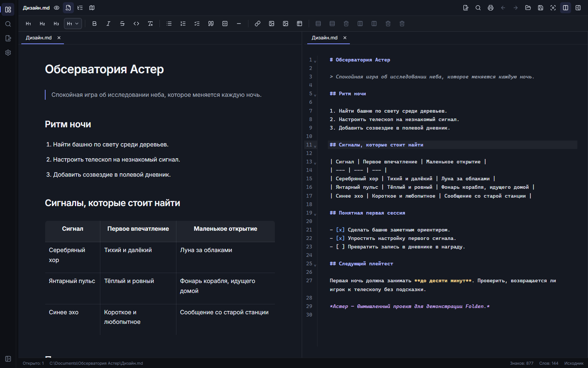Open settings gear in left sidebar
Viewport: 588px width, 368px height.
[x=8, y=53]
